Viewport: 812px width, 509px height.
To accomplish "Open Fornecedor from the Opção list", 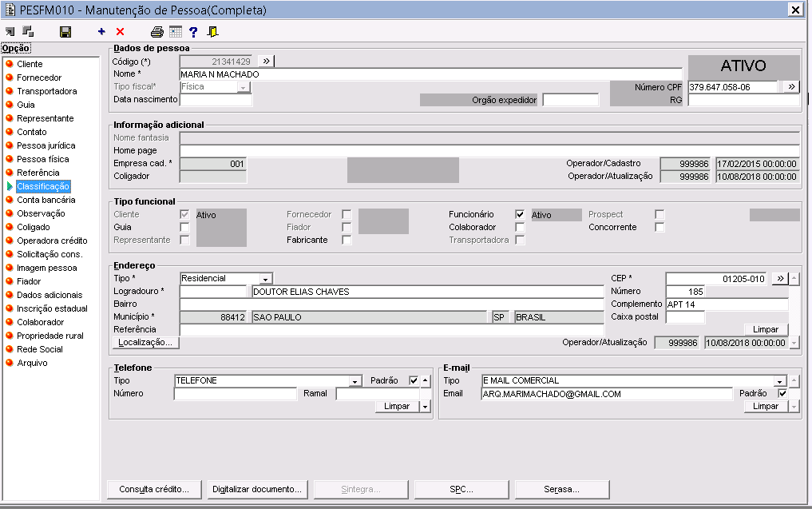I will tap(39, 78).
